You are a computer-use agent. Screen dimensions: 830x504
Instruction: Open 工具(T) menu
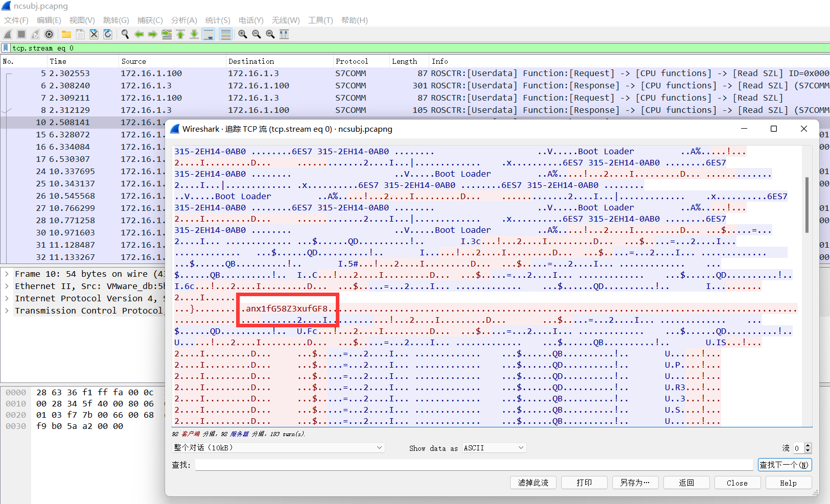tap(320, 20)
